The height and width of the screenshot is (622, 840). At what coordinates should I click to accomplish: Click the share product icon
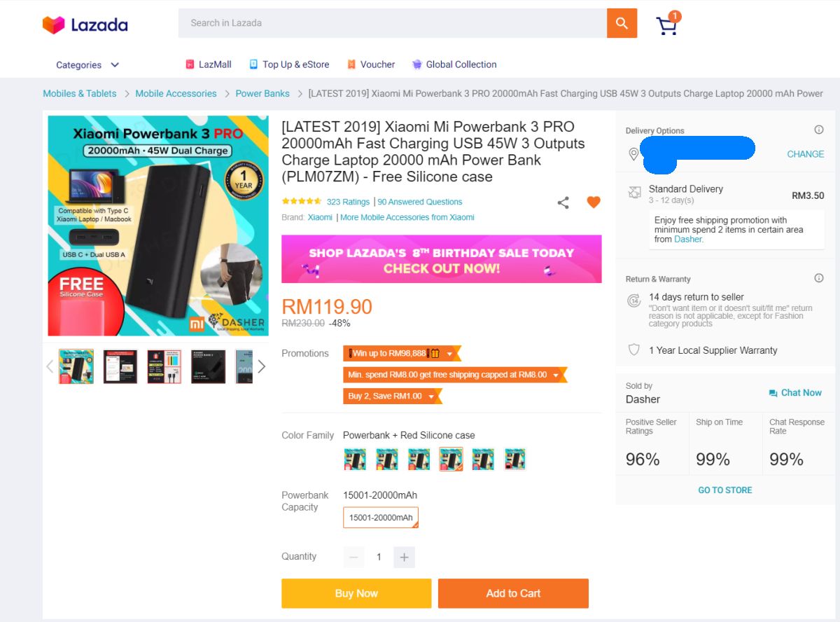(563, 202)
